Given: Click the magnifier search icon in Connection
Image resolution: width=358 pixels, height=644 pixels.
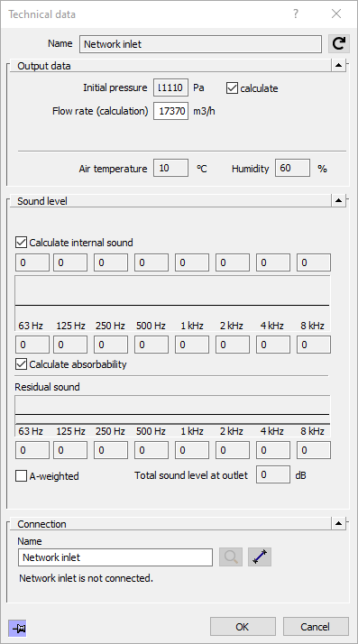Looking at the screenshot, I should tap(231, 557).
